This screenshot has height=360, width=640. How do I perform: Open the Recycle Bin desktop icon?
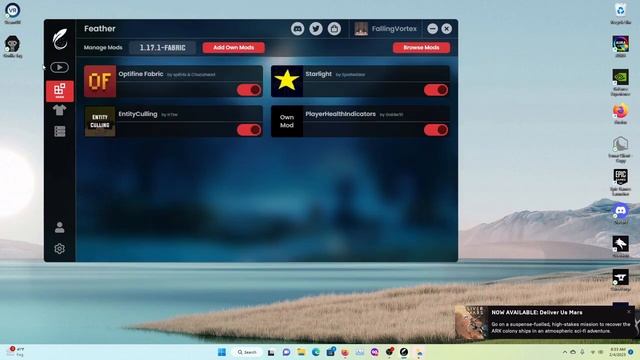click(620, 13)
